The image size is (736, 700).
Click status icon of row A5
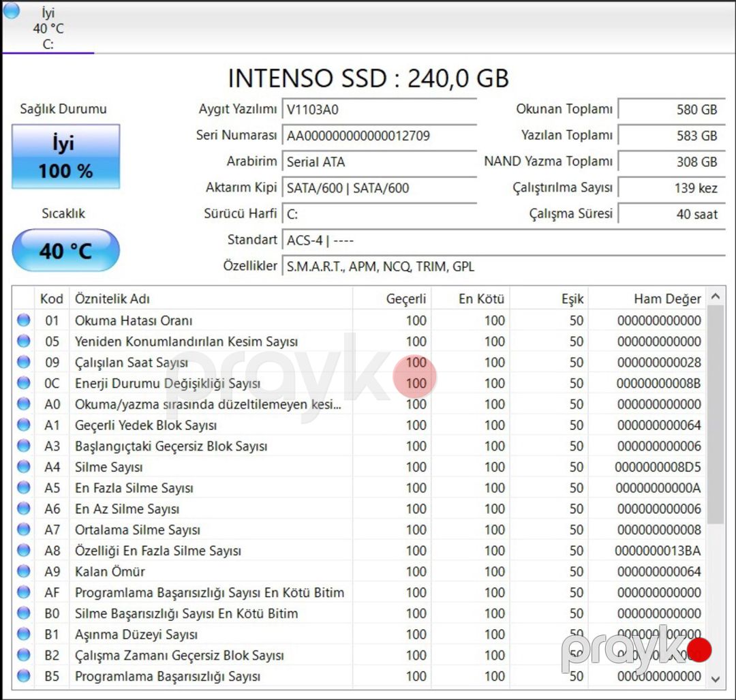[23, 487]
